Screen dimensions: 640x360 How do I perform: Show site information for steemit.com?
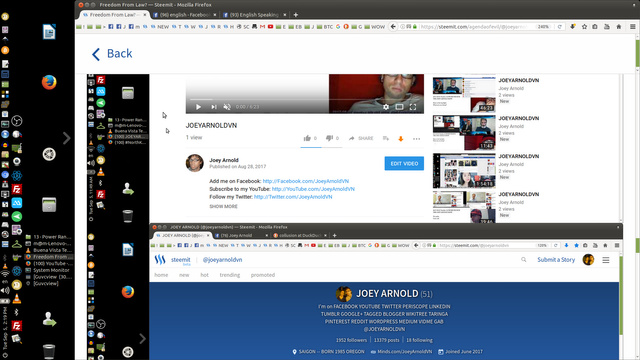[x=402, y=27]
